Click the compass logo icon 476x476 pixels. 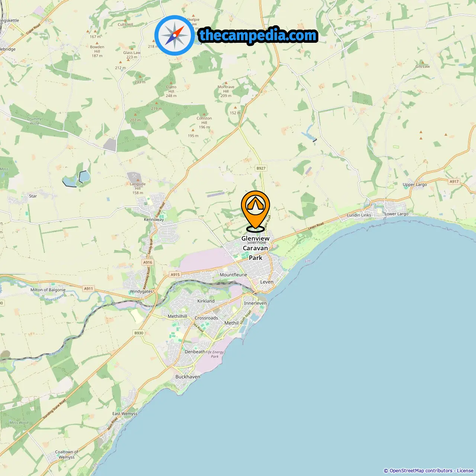tap(175, 35)
